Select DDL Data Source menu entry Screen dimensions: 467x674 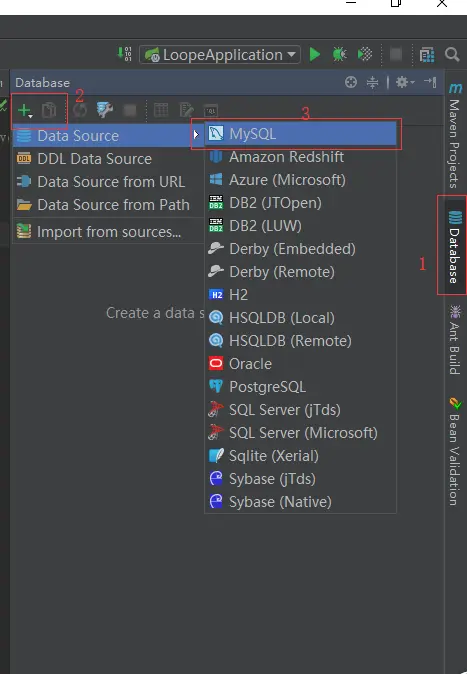[x=109, y=159]
